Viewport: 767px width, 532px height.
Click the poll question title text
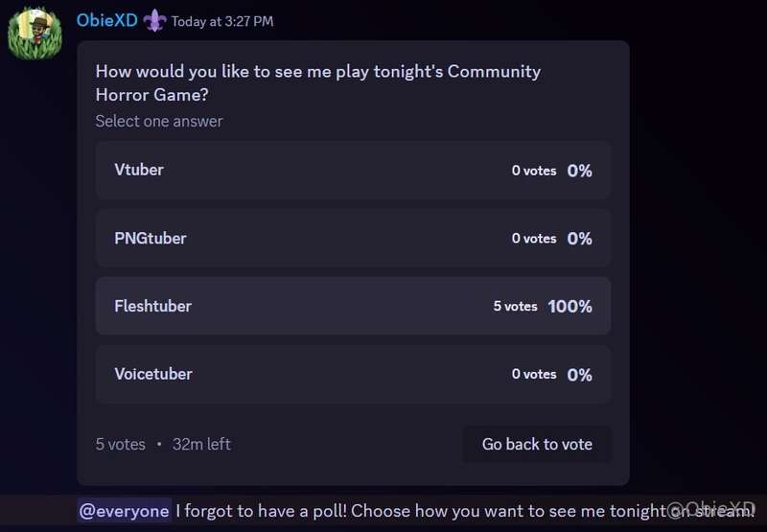coord(318,82)
